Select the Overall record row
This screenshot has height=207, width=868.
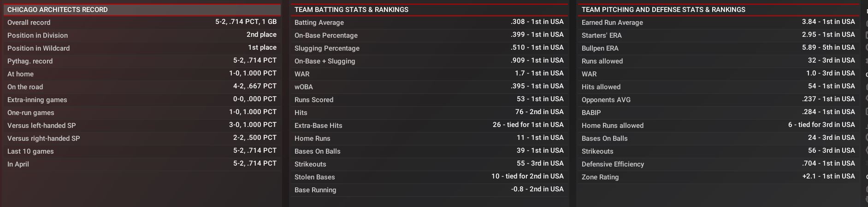(x=142, y=22)
